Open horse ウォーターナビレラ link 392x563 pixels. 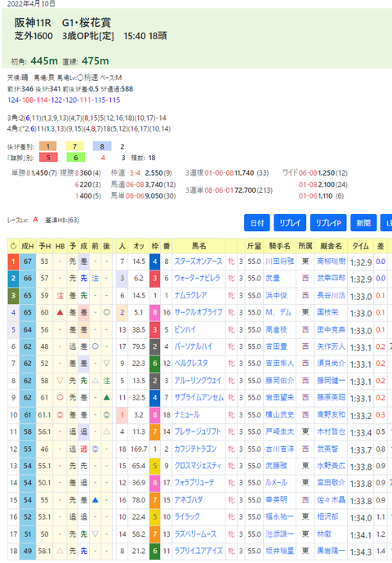(x=197, y=279)
